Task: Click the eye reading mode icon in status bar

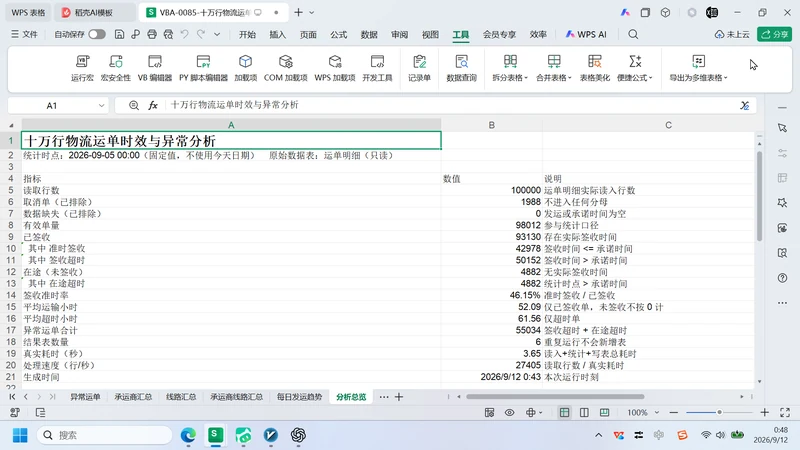Action: (510, 412)
